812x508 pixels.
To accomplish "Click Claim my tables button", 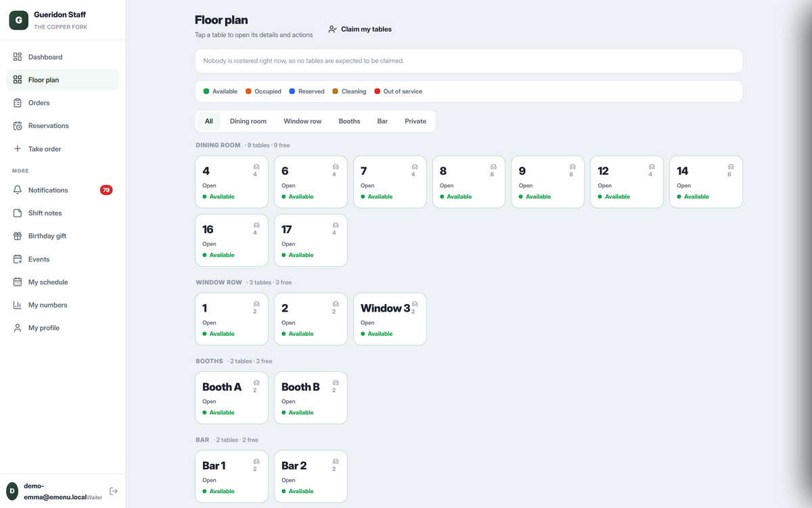I will point(360,29).
